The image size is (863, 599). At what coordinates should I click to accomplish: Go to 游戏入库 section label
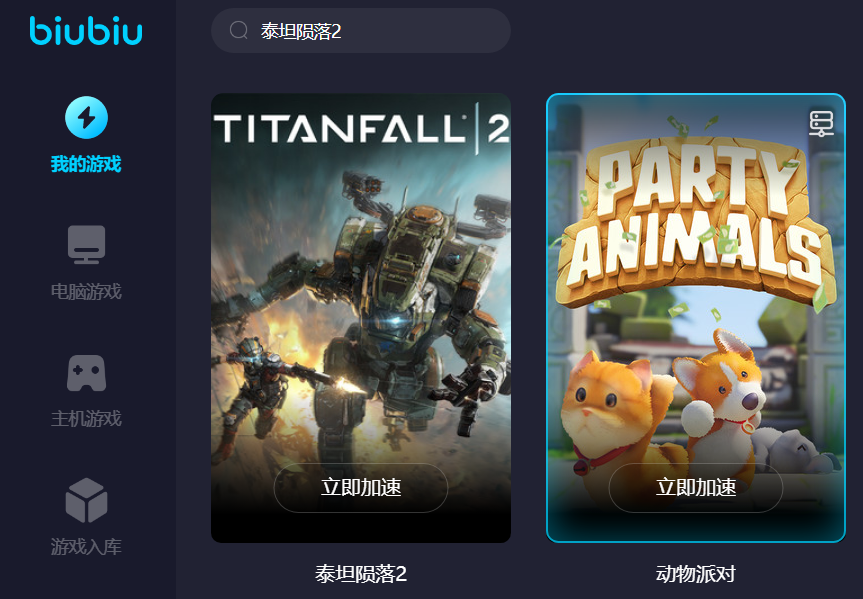point(86,547)
